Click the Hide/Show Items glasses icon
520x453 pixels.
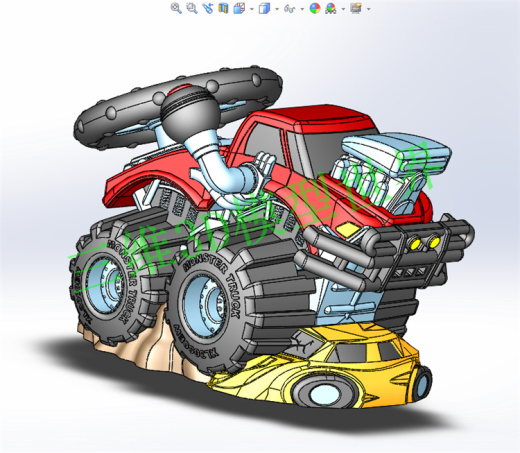289,8
